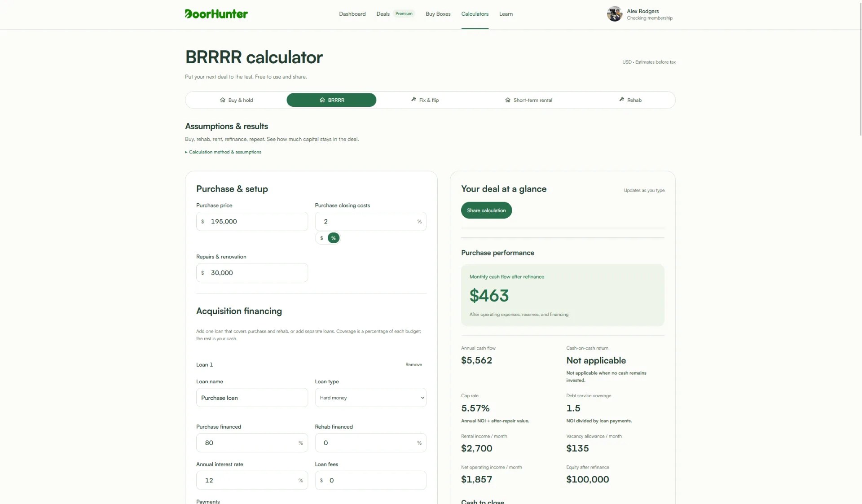This screenshot has height=504, width=862.
Task: Click the DoorHunter logo
Action: [x=216, y=14]
